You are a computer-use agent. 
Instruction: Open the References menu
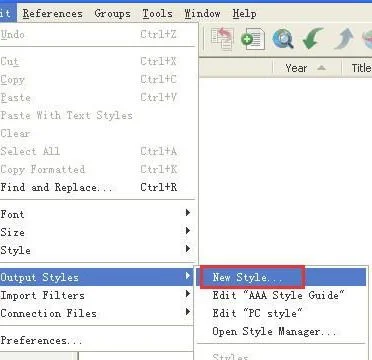click(52, 14)
